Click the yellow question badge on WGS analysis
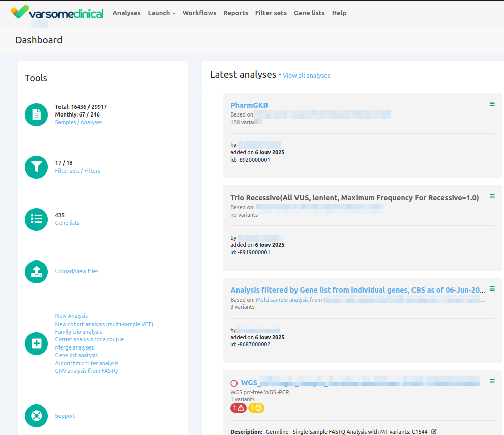Screen dimensions: 504x435 pyautogui.click(x=256, y=408)
